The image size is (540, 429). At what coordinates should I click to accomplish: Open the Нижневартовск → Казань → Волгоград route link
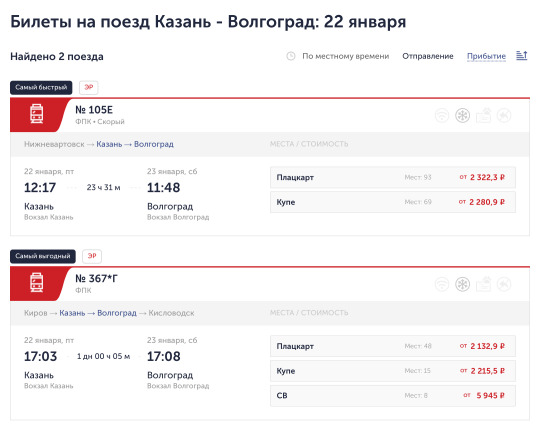tap(99, 144)
